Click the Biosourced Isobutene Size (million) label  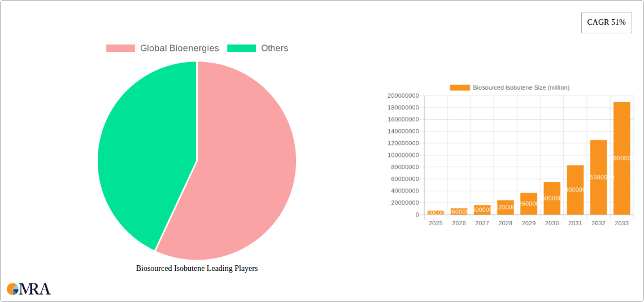(x=521, y=88)
